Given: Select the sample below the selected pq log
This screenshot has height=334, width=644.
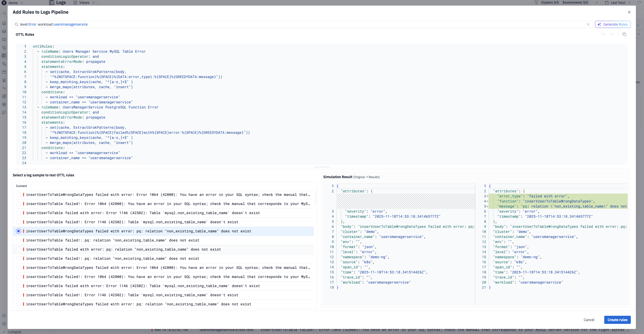Looking at the screenshot, I should click(18, 240).
